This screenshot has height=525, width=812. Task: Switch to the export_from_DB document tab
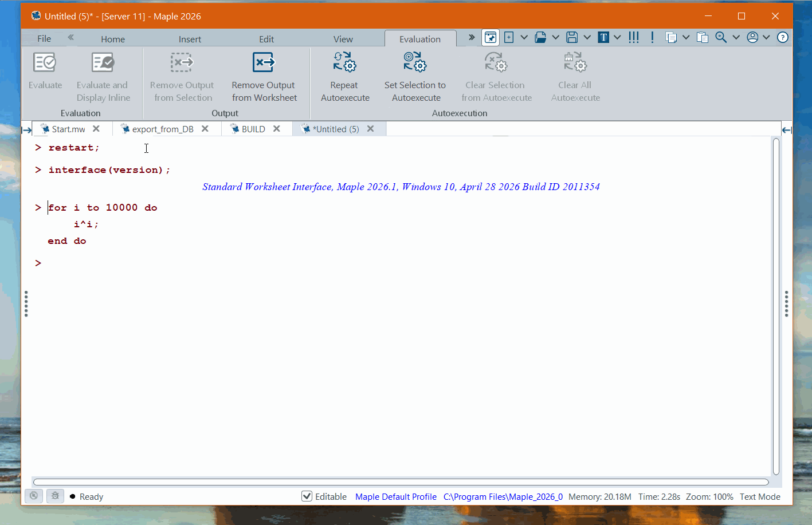[163, 129]
